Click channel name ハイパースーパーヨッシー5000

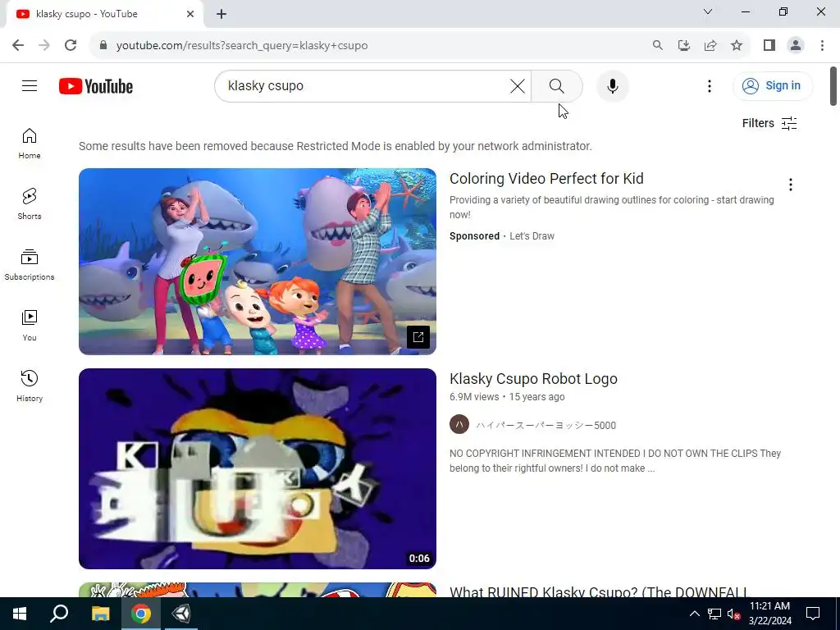(x=546, y=426)
